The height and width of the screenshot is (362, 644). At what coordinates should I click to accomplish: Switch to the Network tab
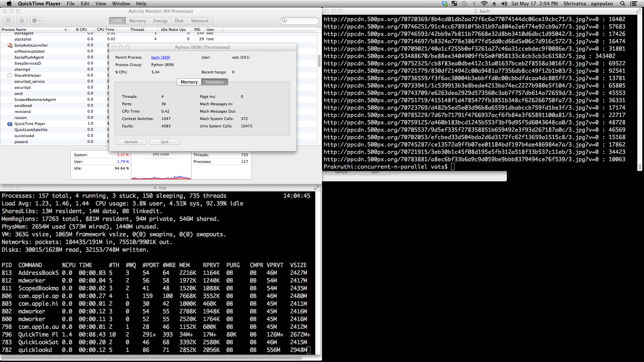click(x=200, y=21)
